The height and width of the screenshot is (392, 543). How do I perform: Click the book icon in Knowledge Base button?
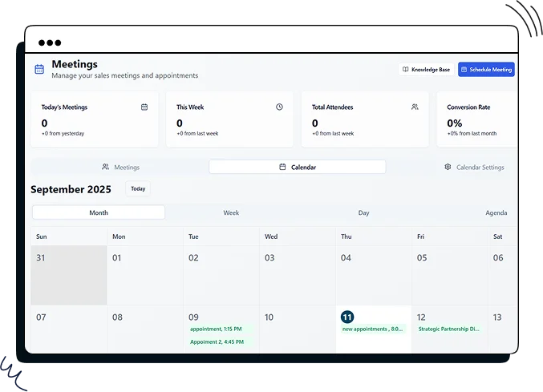[x=406, y=70]
